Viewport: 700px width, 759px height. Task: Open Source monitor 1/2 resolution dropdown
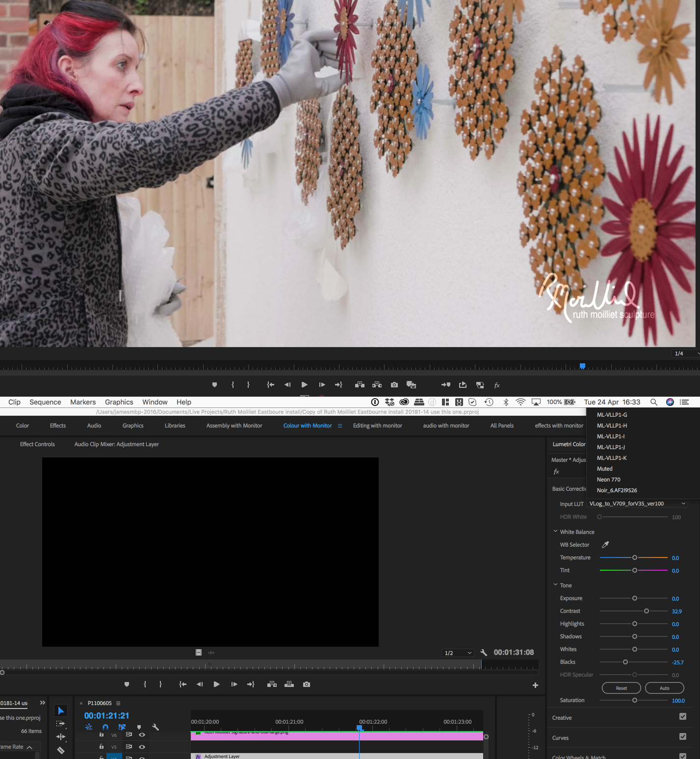pyautogui.click(x=458, y=653)
